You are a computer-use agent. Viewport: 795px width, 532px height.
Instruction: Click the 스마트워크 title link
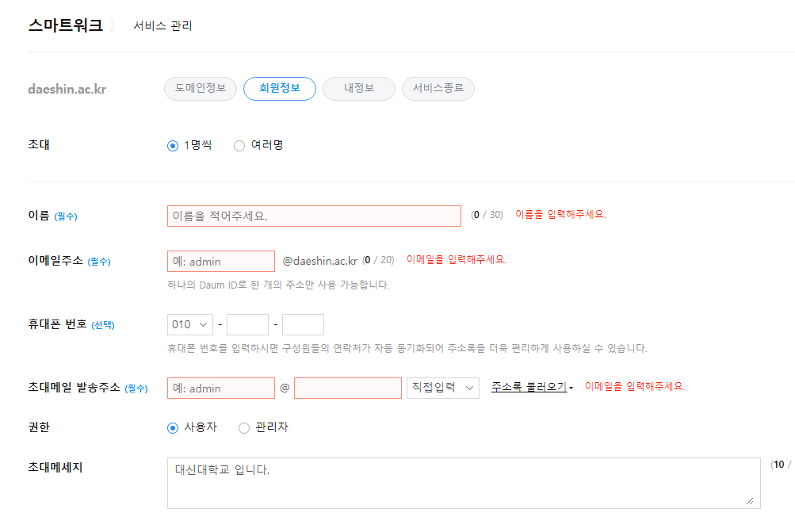65,25
